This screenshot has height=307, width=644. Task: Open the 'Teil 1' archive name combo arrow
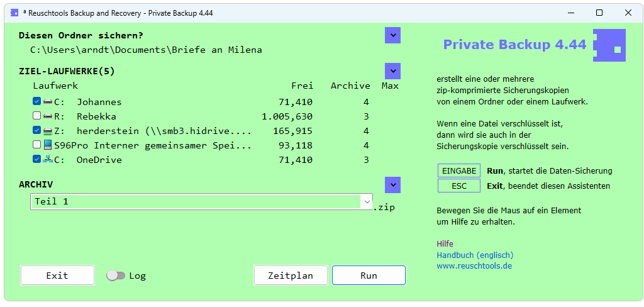(x=366, y=202)
